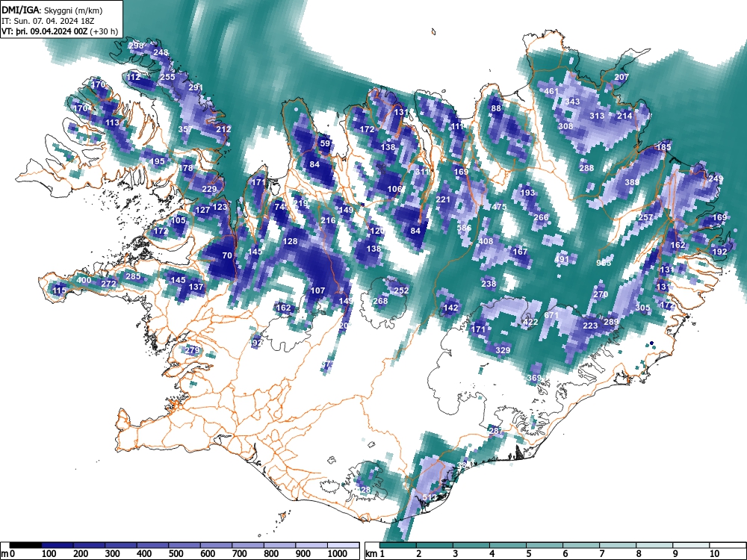Select the map value 249
The width and height of the screenshot is (747, 560).
(x=716, y=178)
